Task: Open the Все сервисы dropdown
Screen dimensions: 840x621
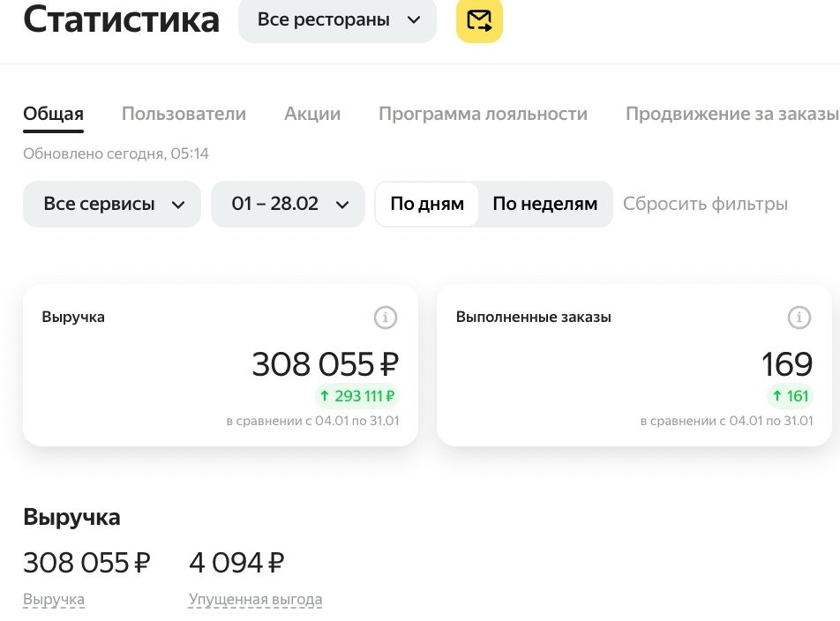Action: click(x=111, y=204)
